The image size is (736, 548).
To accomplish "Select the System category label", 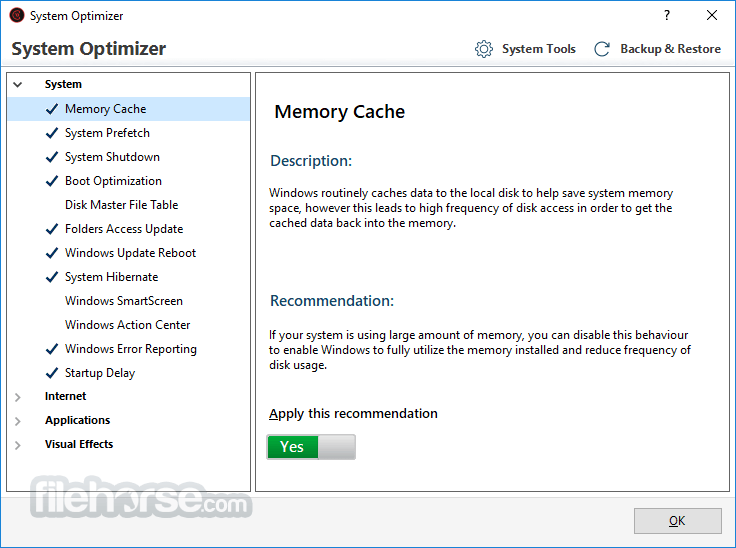I will coord(63,84).
